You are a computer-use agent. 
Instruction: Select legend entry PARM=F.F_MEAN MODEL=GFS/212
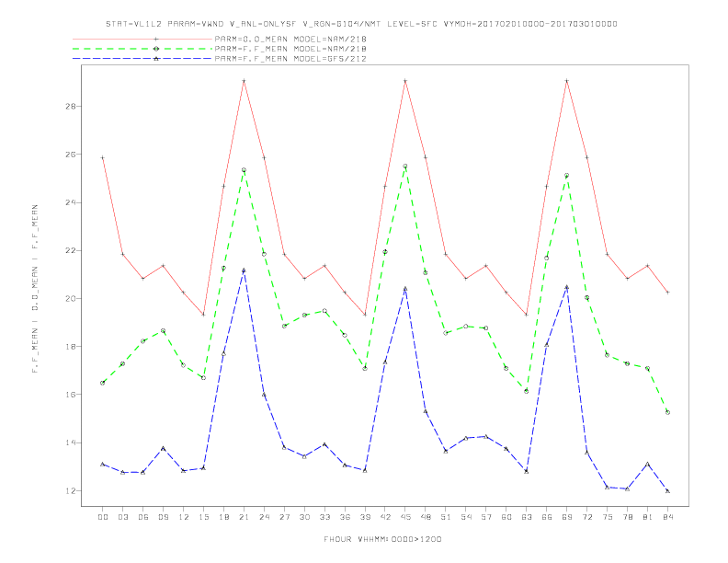[290, 59]
